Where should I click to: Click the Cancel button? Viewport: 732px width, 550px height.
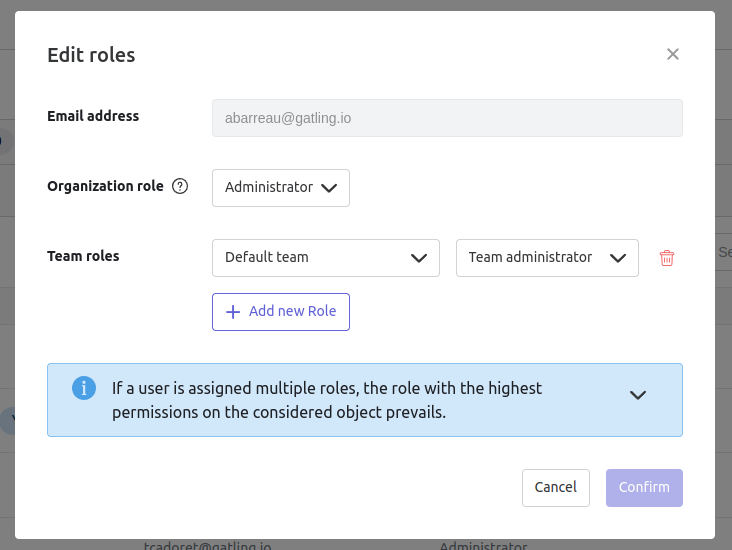pos(555,488)
